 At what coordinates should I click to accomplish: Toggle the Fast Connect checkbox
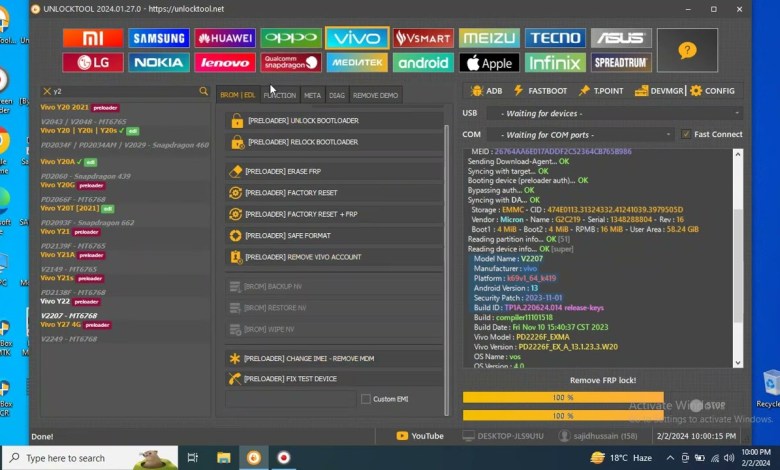coord(686,134)
